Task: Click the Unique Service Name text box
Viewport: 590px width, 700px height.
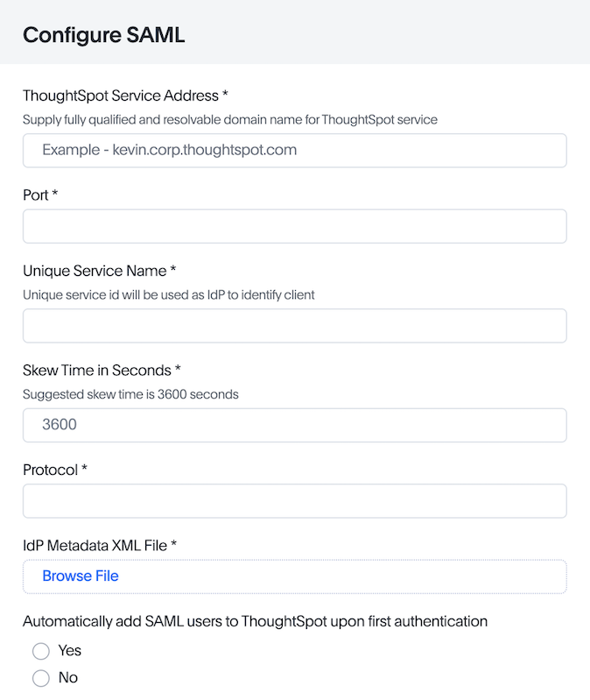Action: (294, 326)
